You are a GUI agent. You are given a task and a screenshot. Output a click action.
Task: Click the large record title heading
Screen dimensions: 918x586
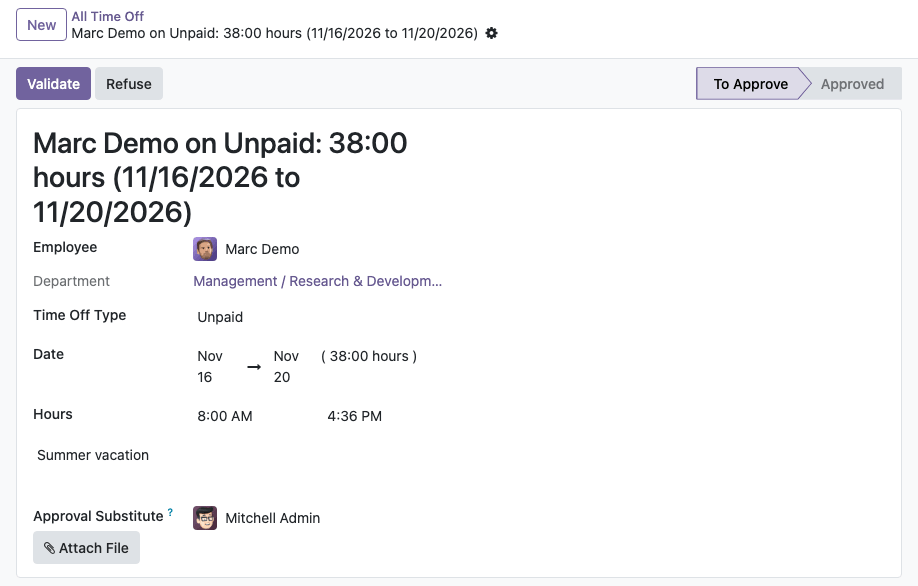(220, 177)
